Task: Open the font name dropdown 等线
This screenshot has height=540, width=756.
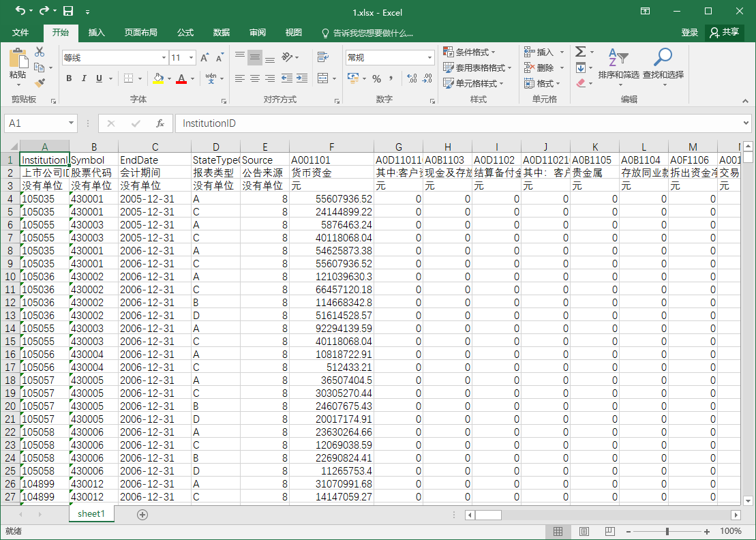Action: click(164, 58)
